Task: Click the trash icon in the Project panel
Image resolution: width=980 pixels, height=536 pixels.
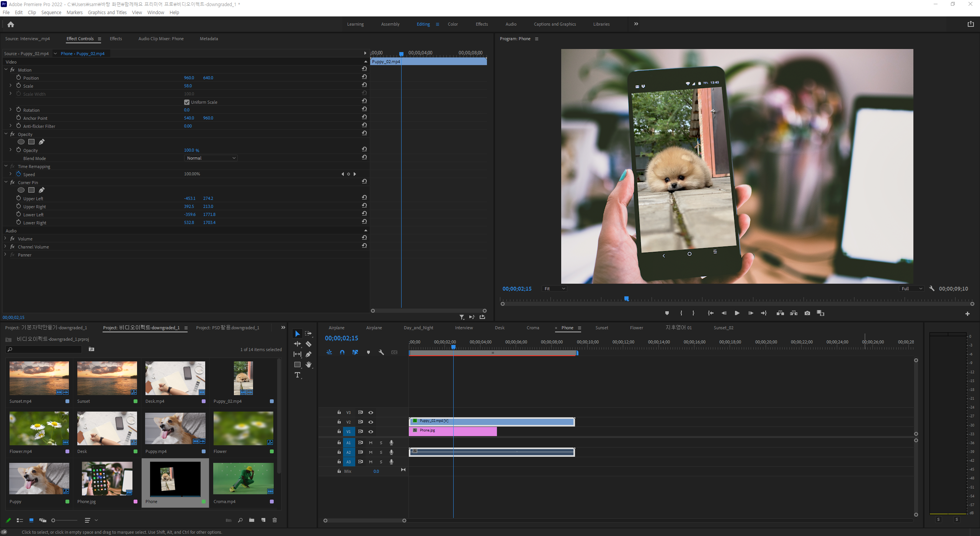Action: [x=274, y=520]
